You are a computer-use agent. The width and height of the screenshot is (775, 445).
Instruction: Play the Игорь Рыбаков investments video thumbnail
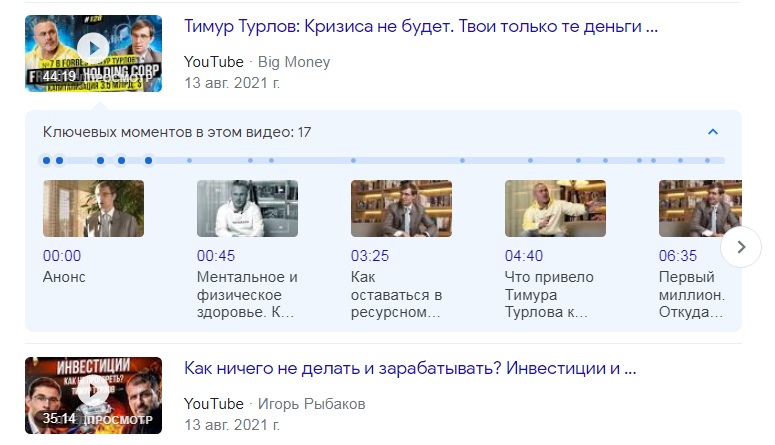[x=93, y=391]
